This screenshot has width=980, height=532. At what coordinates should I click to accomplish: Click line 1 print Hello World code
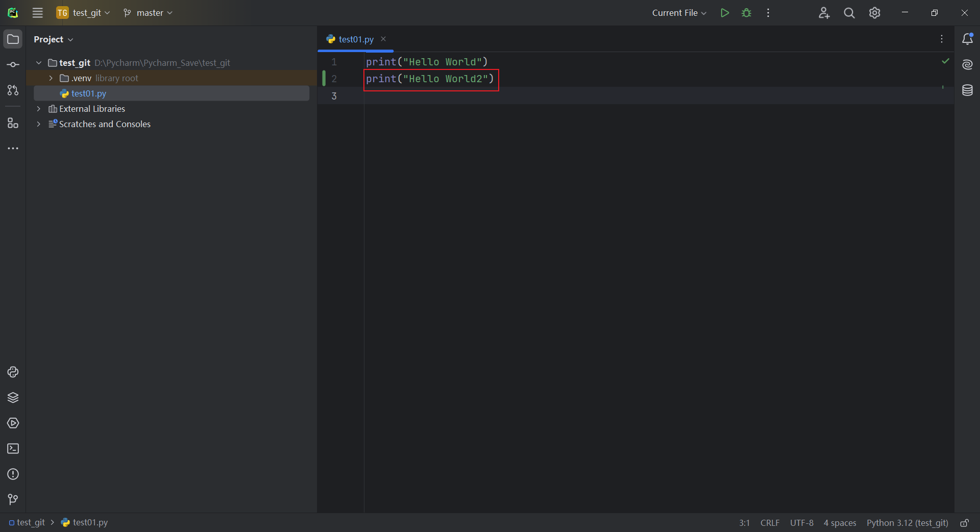click(x=427, y=62)
